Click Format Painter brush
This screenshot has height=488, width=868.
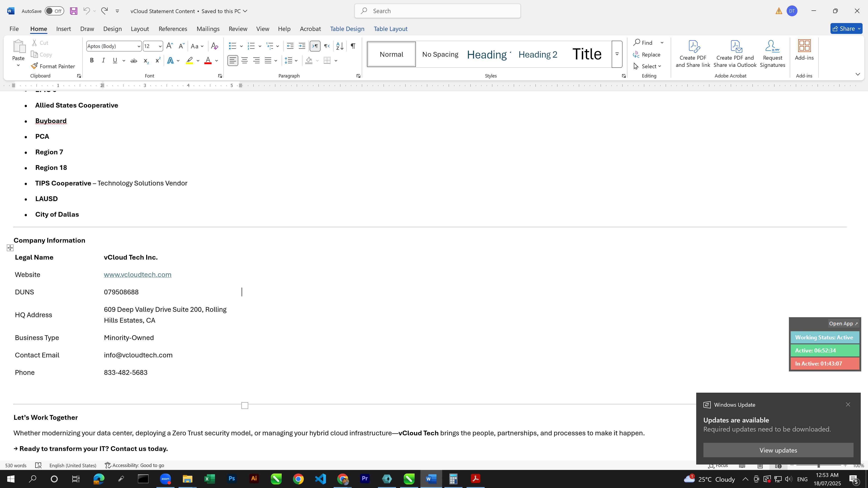point(53,66)
